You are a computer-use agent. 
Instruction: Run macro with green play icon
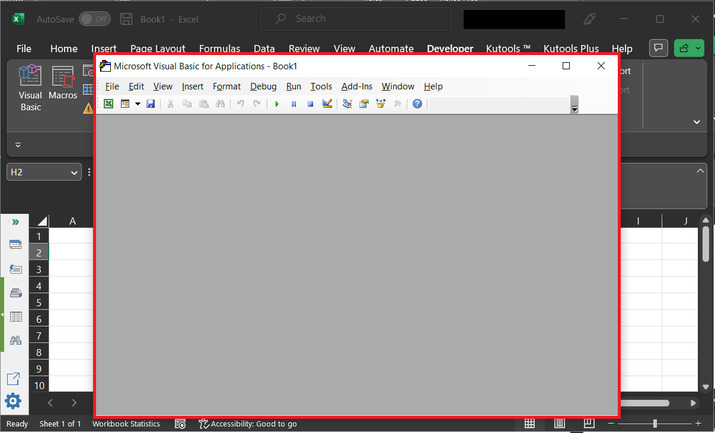tap(276, 104)
